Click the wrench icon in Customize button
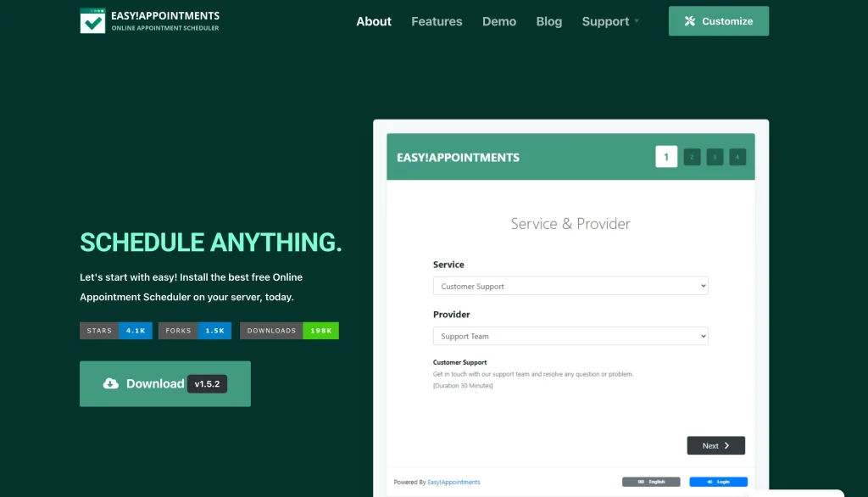 (690, 21)
